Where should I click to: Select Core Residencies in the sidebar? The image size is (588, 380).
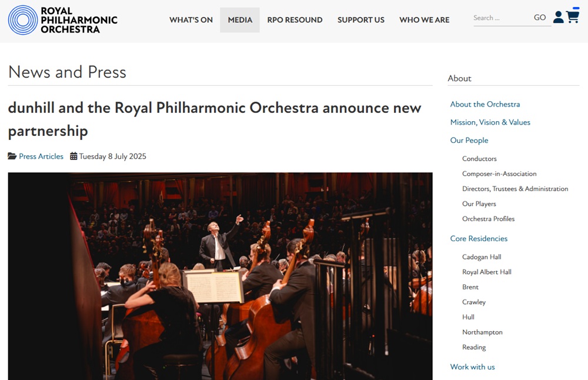point(479,239)
